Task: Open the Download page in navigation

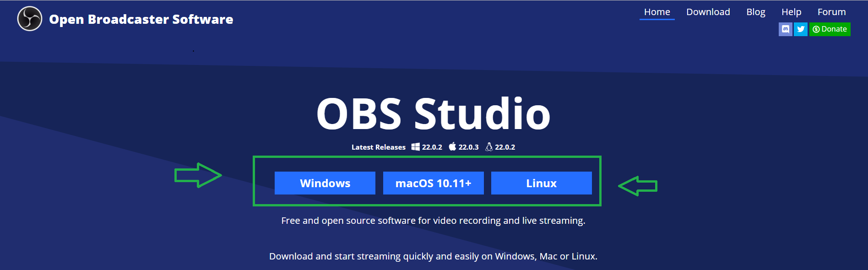Action: [x=708, y=12]
